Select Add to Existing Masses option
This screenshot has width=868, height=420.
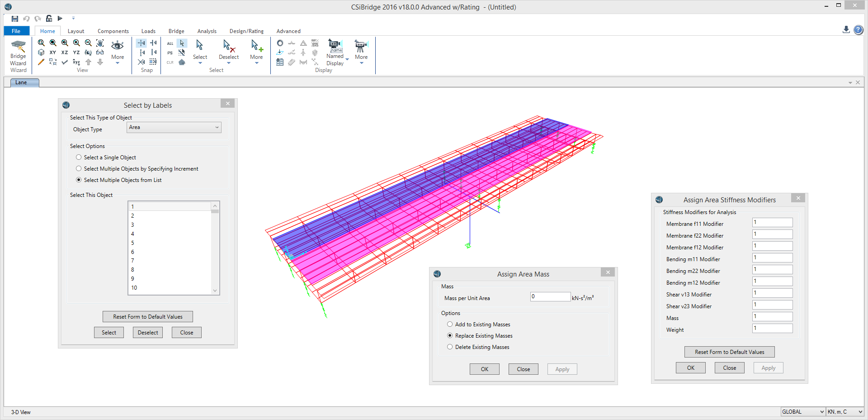(x=450, y=325)
